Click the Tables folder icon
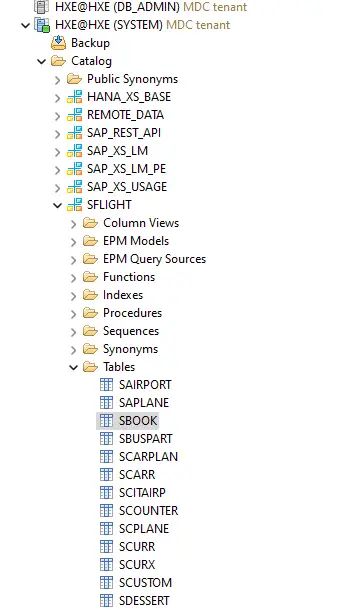The width and height of the screenshot is (361, 610). (90, 367)
